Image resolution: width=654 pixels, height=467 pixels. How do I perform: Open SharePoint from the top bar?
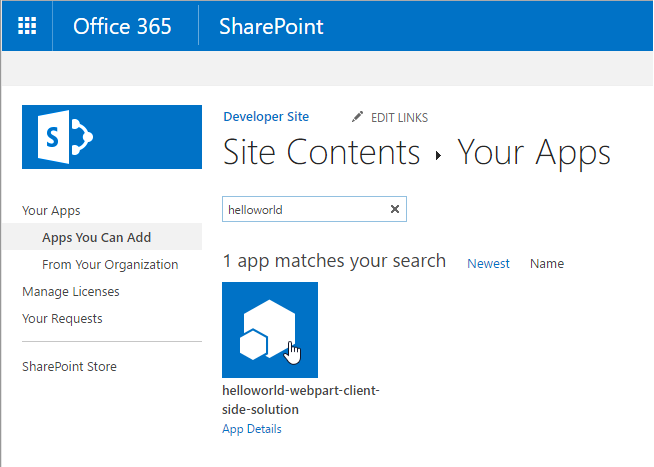pyautogui.click(x=271, y=26)
